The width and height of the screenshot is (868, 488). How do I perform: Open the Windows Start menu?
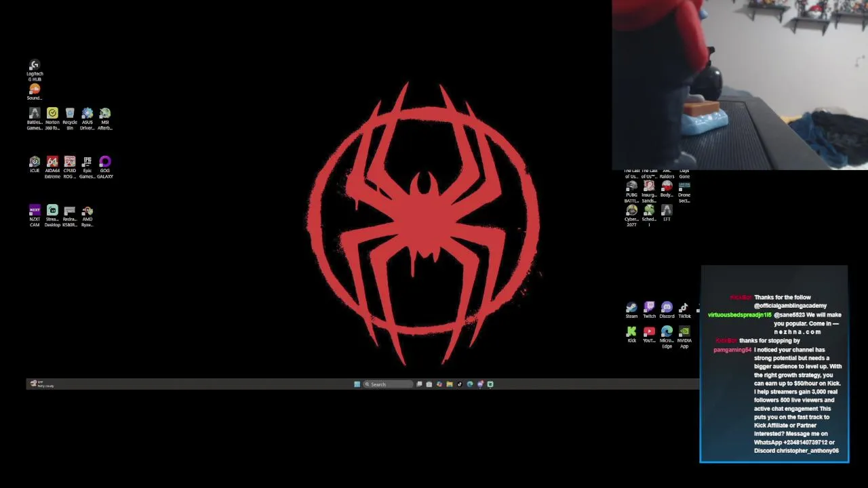pos(357,384)
